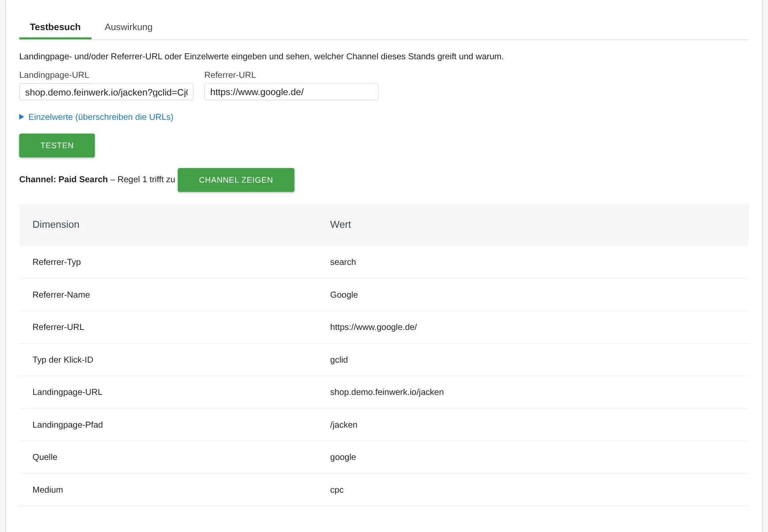Click the Referrer-Typ row label
Image resolution: width=768 pixels, height=532 pixels.
57,262
